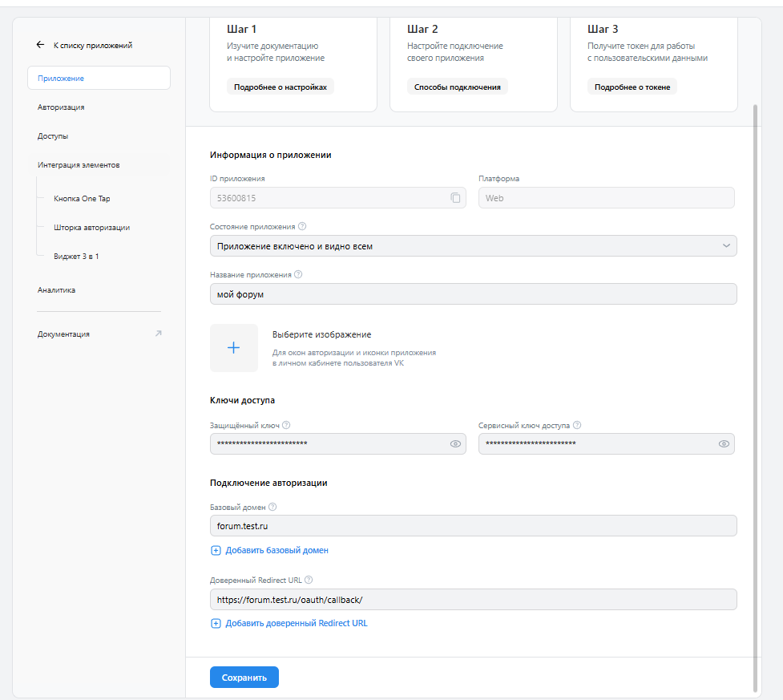This screenshot has width=783, height=700.
Task: Show the Сервисный ключ доступа via eye icon
Action: pos(724,443)
